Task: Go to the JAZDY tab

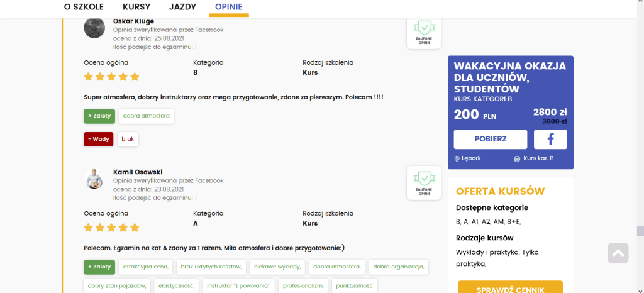Action: tap(183, 7)
